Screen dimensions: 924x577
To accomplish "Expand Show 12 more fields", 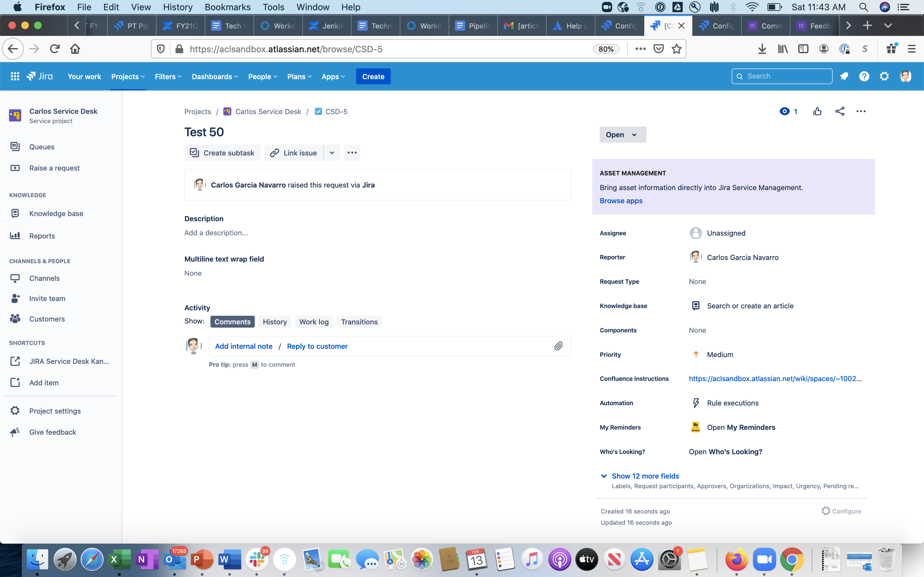I will pos(645,476).
